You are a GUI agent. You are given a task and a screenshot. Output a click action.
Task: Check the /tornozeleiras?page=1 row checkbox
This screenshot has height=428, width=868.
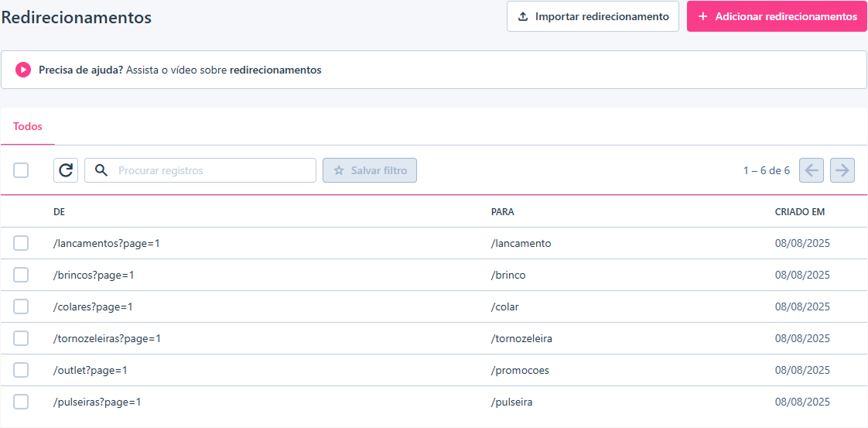[x=21, y=338]
